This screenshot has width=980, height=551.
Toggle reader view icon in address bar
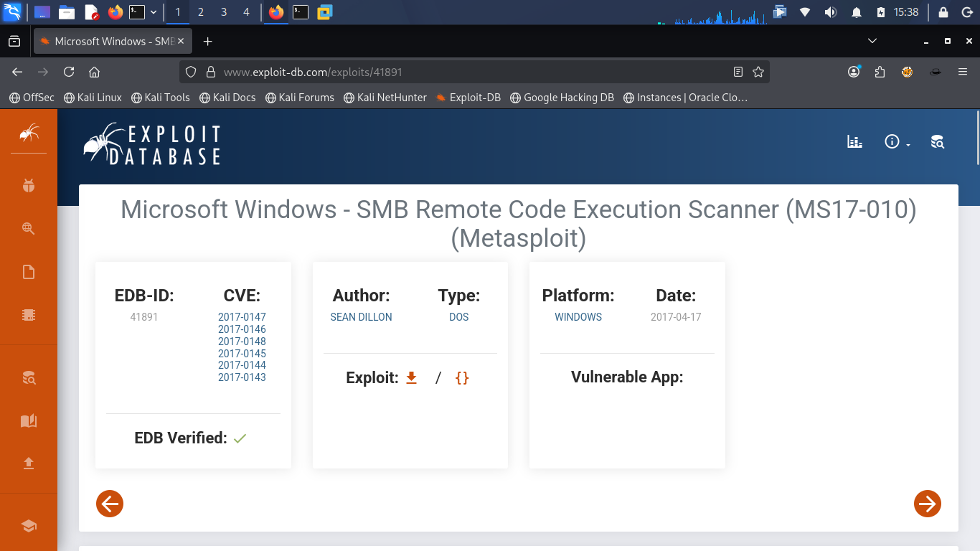[x=738, y=72]
